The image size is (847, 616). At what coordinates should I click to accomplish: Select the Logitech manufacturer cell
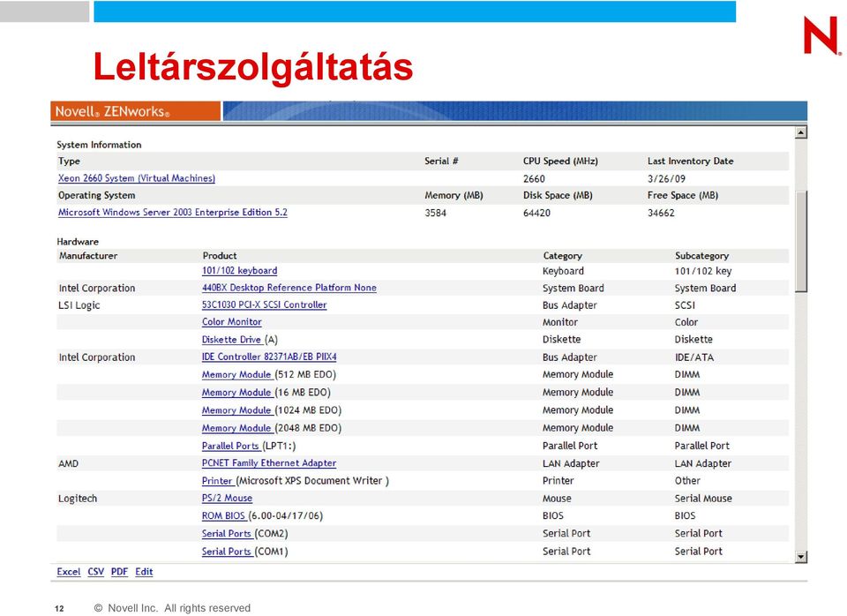pyautogui.click(x=78, y=499)
